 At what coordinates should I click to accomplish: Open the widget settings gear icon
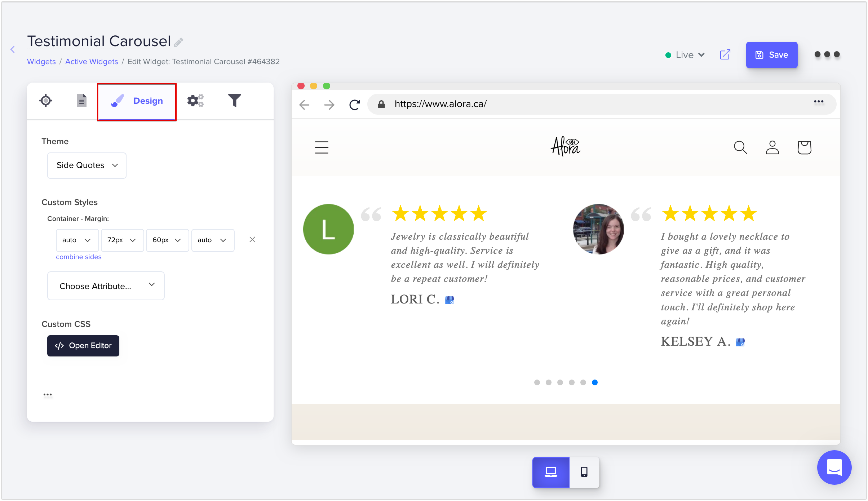click(195, 101)
